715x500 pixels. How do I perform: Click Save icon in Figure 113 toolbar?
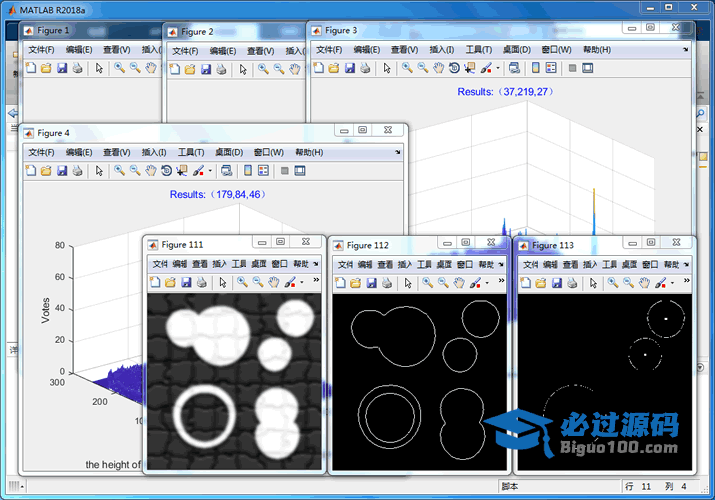point(556,283)
